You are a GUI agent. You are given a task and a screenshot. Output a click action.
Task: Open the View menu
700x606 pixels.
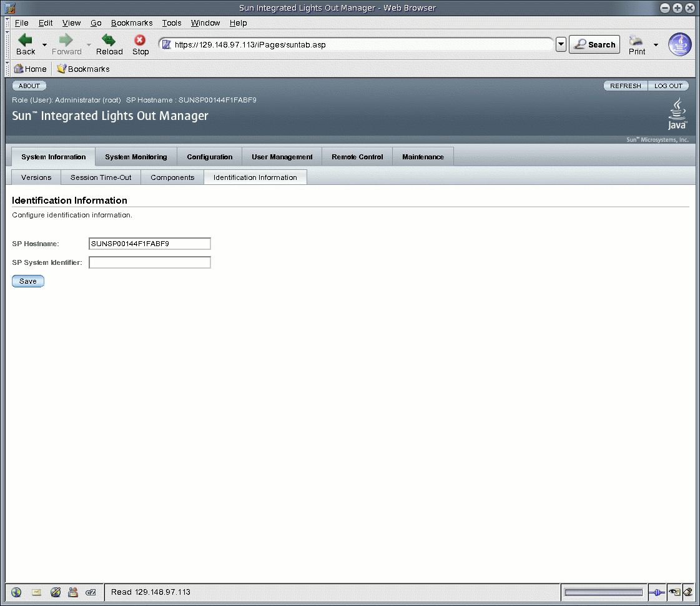[71, 22]
